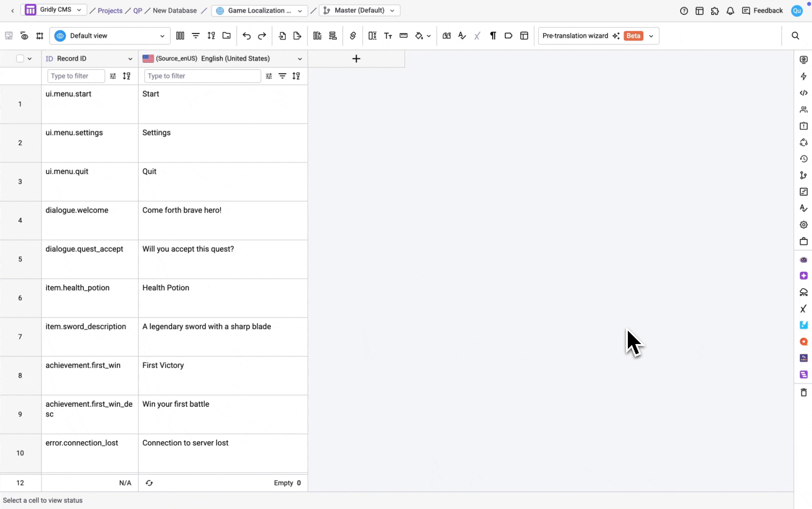
Task: Click the settings gear in right sidebar
Action: (804, 225)
